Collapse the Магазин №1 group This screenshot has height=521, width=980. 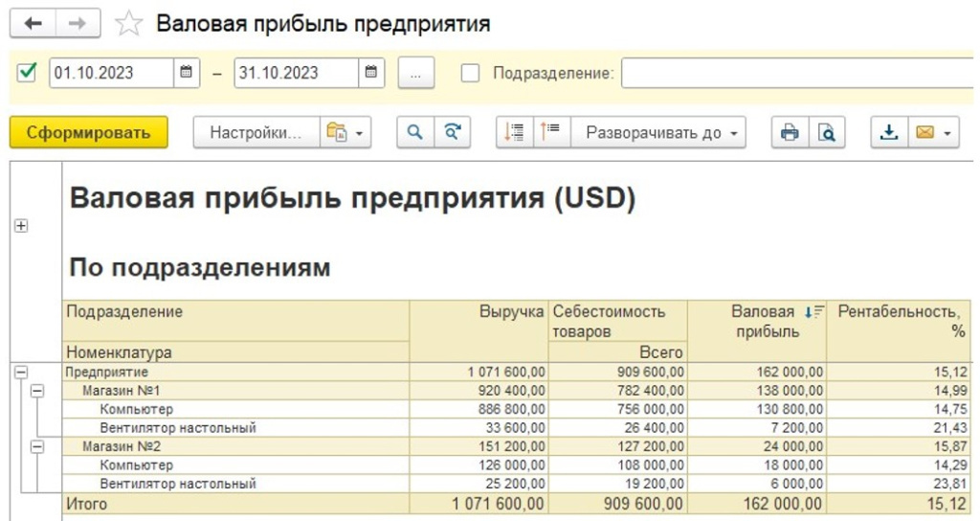36,391
